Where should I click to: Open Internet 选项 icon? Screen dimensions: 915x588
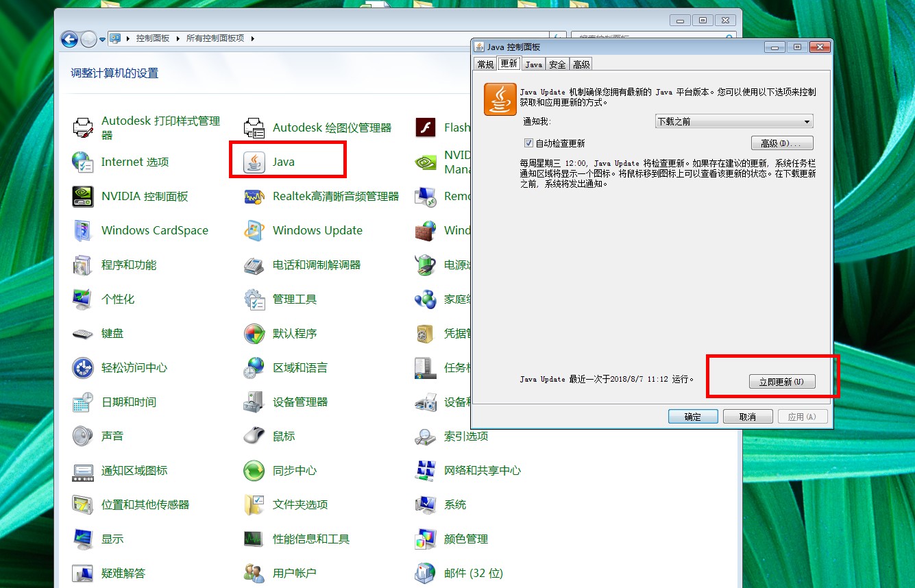tap(83, 162)
